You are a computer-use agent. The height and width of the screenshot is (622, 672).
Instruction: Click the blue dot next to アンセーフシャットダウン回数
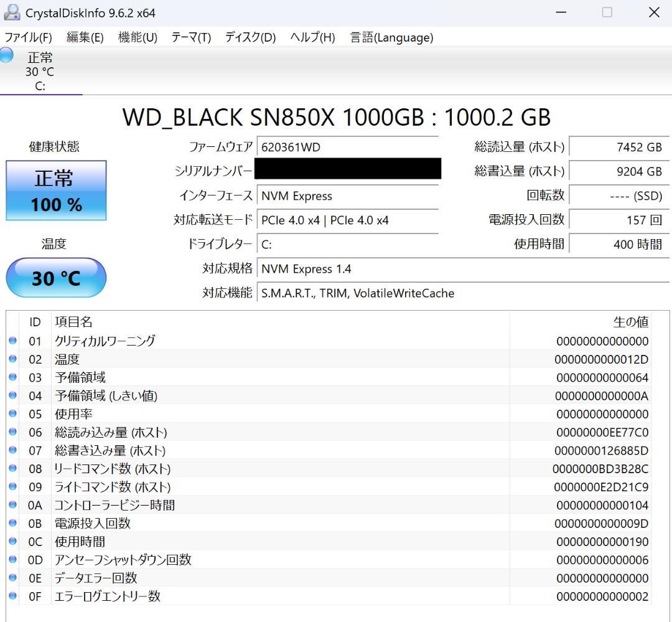point(12,560)
